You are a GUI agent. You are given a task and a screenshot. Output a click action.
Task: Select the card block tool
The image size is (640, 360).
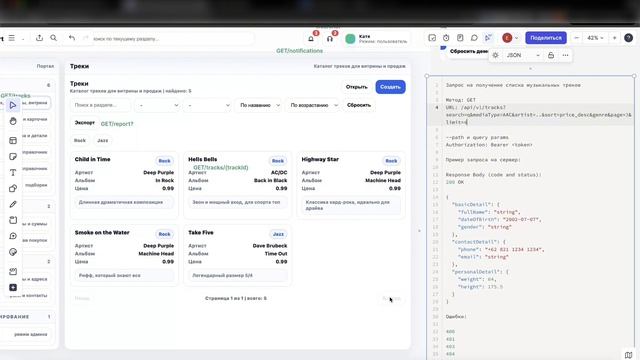point(13,220)
